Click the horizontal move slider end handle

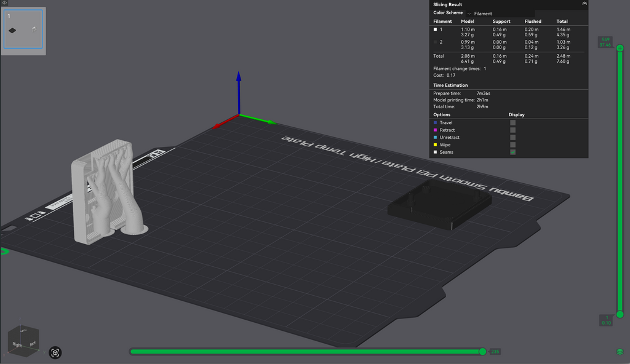pos(482,352)
